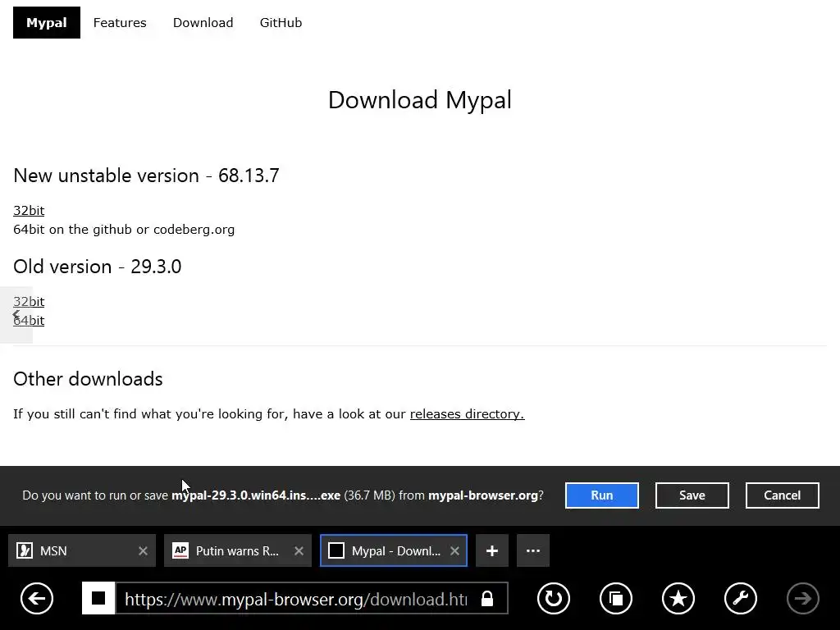Screen dimensions: 840x630
Task: Run the mypal installer download
Action: coord(601,495)
